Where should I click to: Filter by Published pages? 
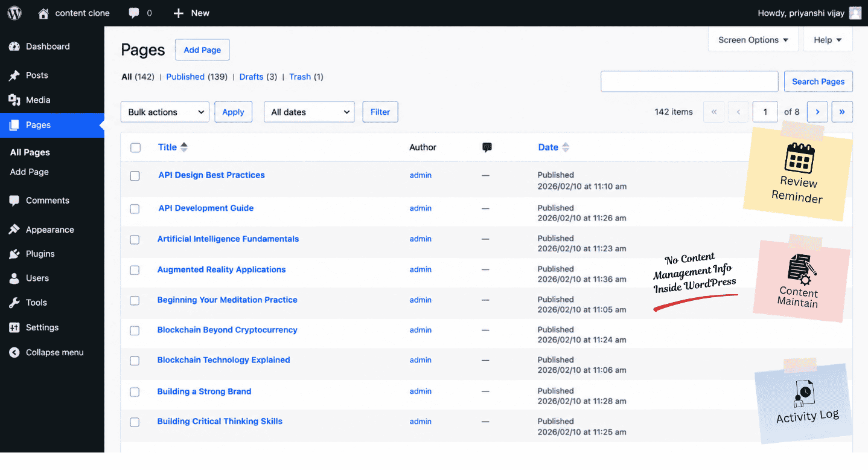click(x=185, y=77)
